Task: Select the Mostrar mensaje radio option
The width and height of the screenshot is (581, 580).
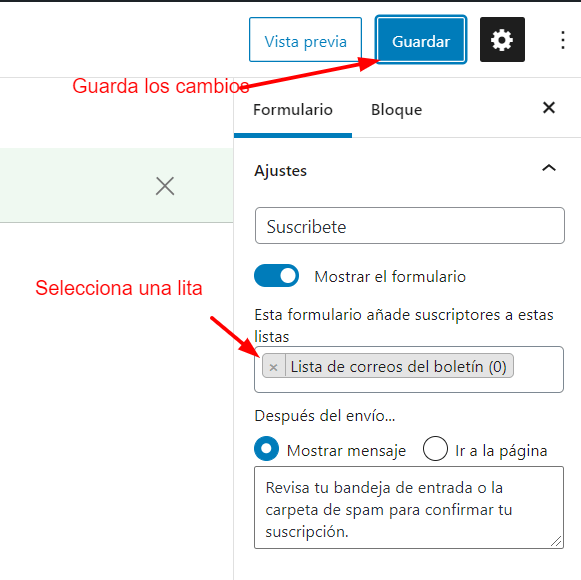Action: pos(266,449)
